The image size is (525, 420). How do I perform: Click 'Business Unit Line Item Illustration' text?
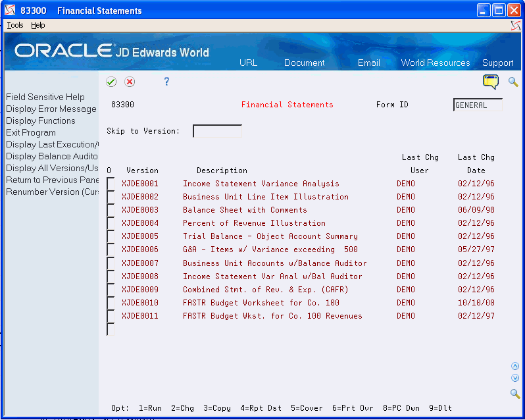[x=266, y=197]
